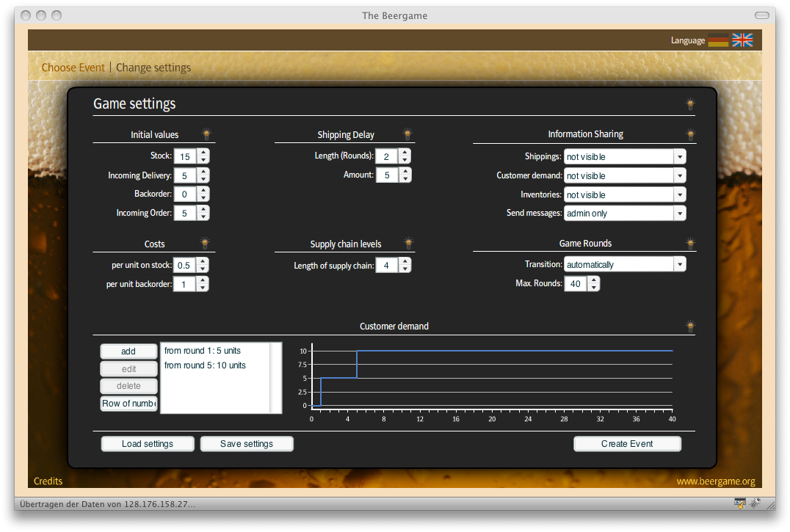Screen dimensions: 790x532
Task: Click the Length of supply chain field
Action: tap(388, 265)
